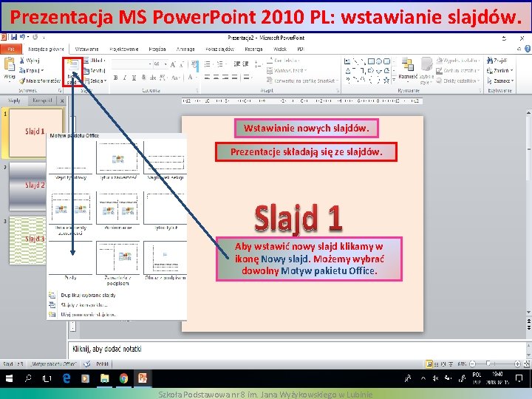Screen dimensions: 532x399
Task: Click Szybkie style button
Action: point(426,70)
